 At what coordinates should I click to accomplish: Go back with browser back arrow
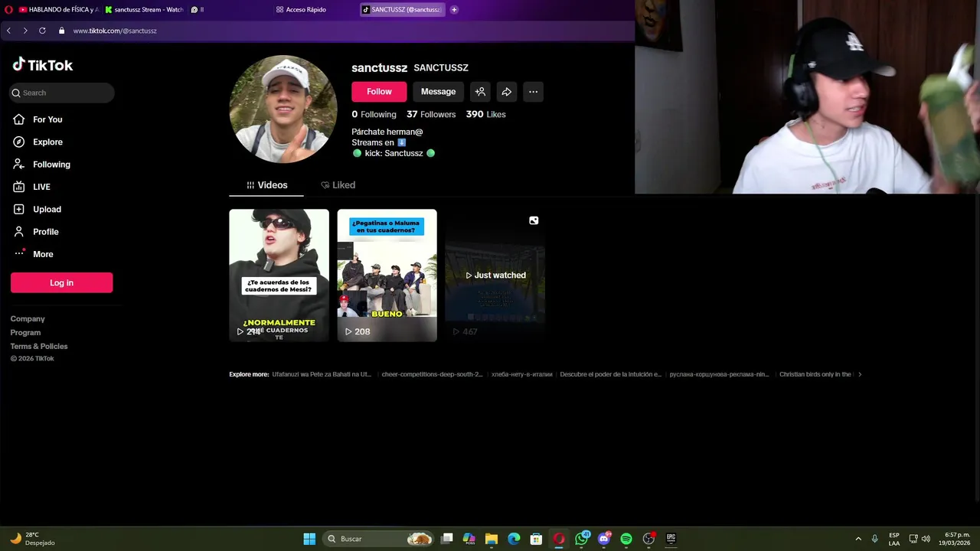(x=8, y=31)
